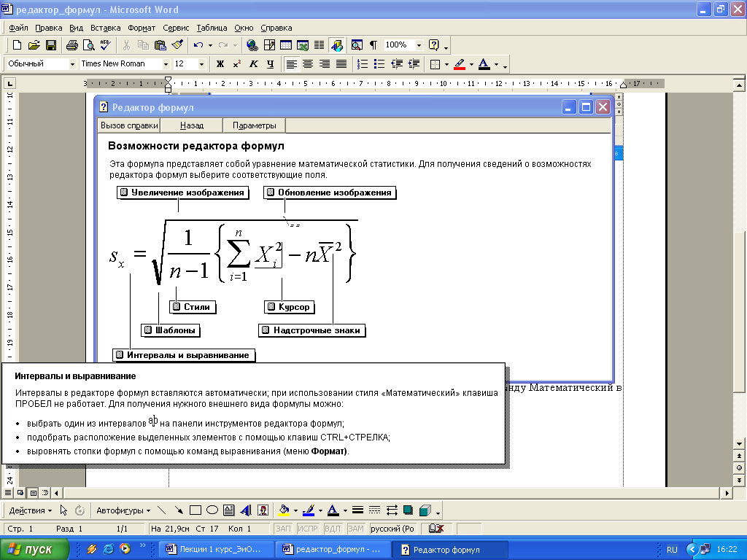This screenshot has width=747, height=560.
Task: Open the 100% zoom dropdown
Action: 419,45
